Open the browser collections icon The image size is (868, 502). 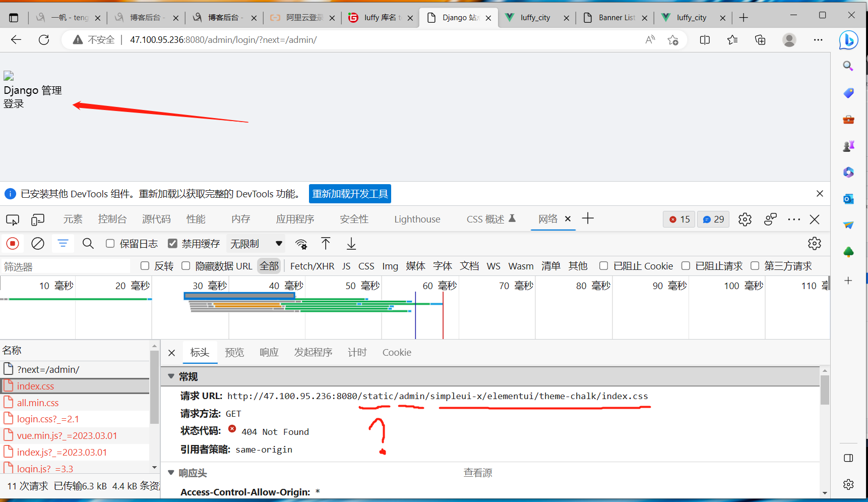coord(760,40)
